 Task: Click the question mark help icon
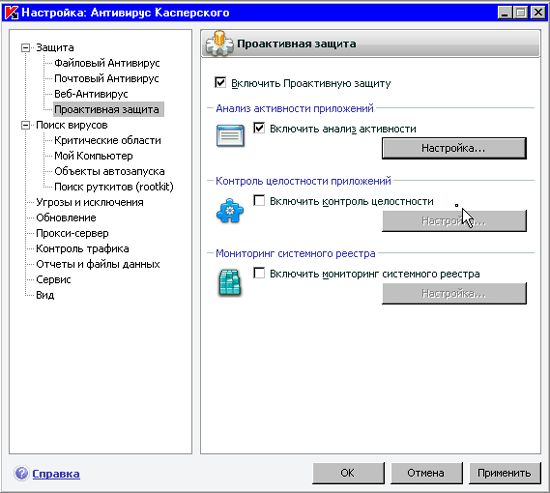(21, 473)
